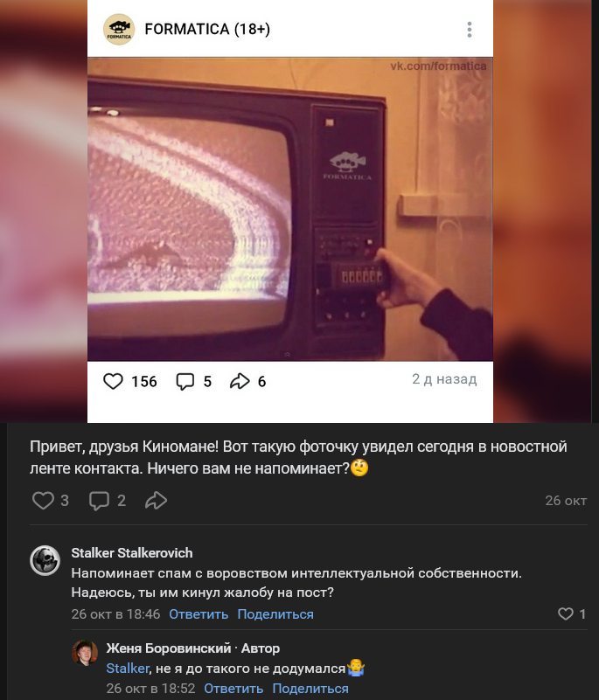Click the blue Stalker mention in reply

coord(128,669)
